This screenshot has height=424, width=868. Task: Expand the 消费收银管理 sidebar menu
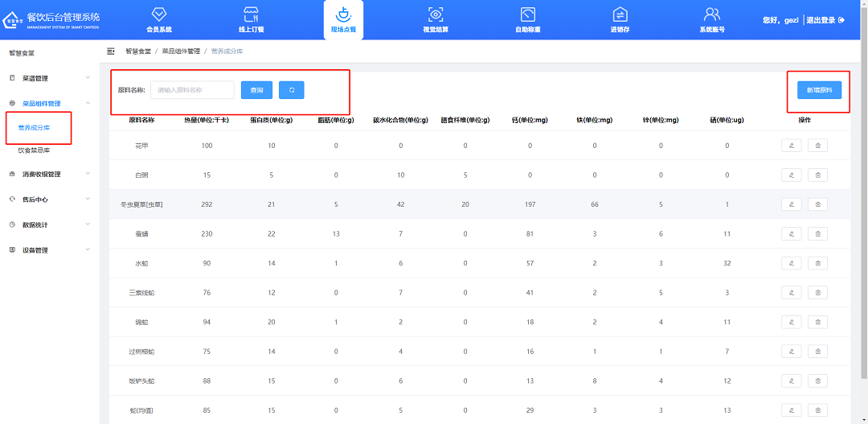(x=48, y=174)
